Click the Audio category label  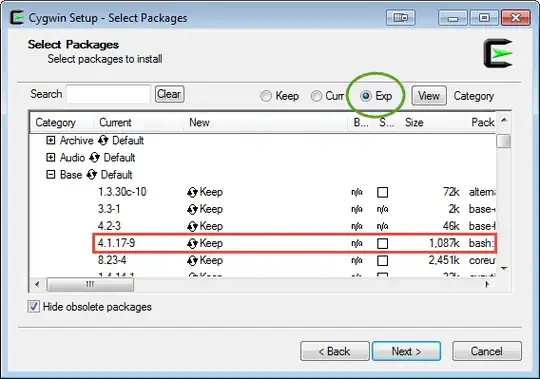(x=72, y=158)
